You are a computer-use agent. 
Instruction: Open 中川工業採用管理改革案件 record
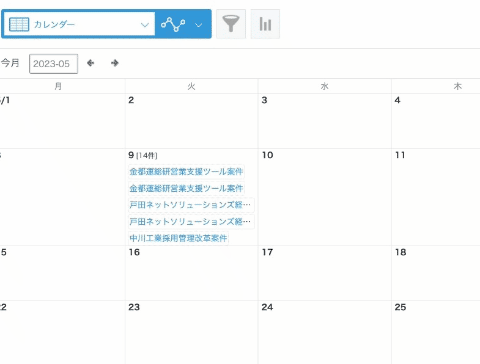[x=178, y=238]
